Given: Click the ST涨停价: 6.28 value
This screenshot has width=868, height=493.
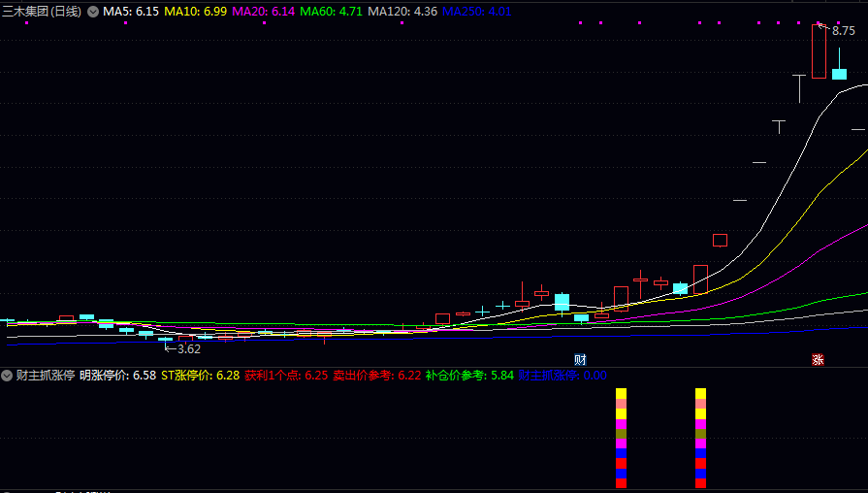Looking at the screenshot, I should 201,376.
